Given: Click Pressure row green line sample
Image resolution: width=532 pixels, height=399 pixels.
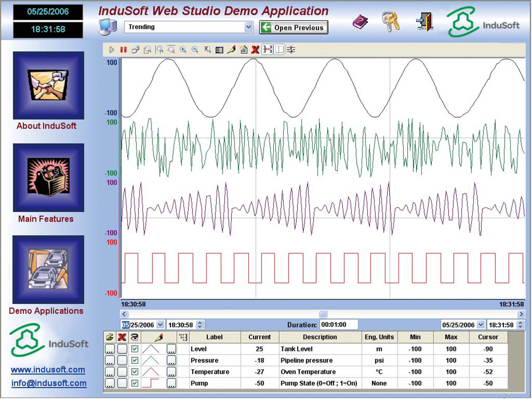Looking at the screenshot, I should coord(151,360).
